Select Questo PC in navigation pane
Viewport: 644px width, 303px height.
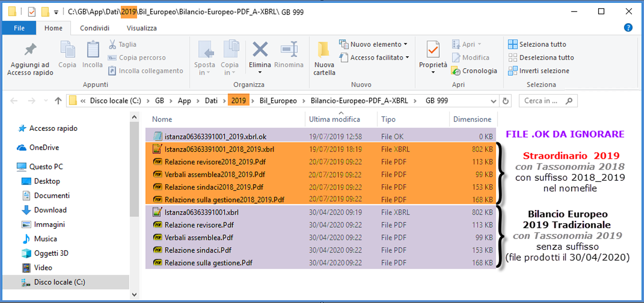pyautogui.click(x=39, y=167)
